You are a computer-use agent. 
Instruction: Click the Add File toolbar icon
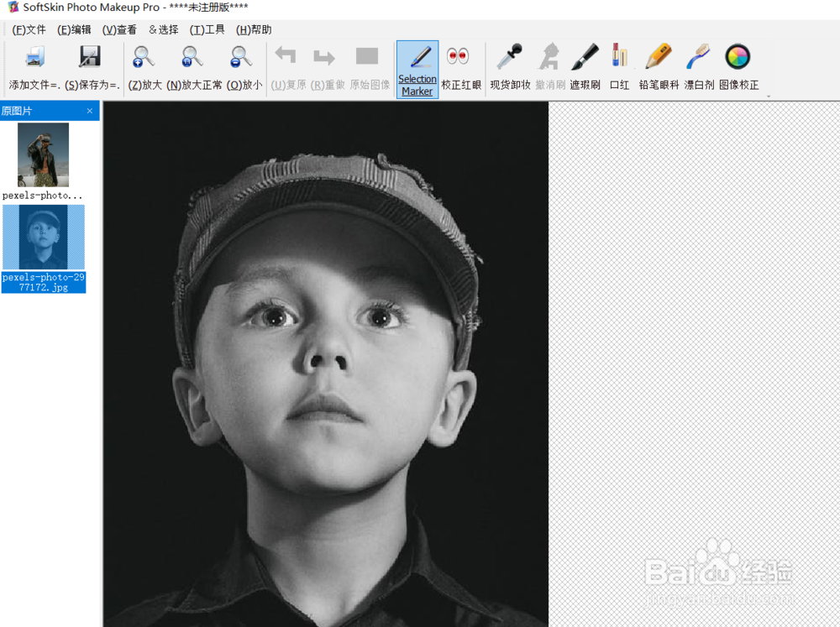pyautogui.click(x=34, y=57)
